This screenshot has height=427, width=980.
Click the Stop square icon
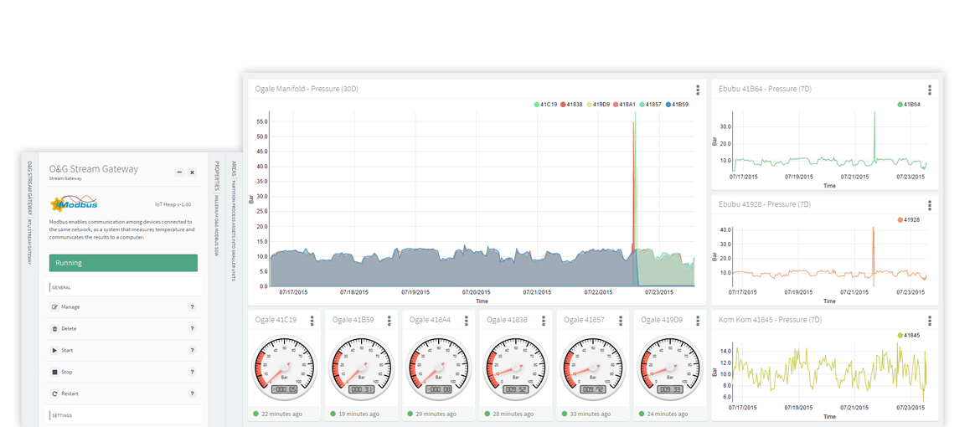pos(55,372)
